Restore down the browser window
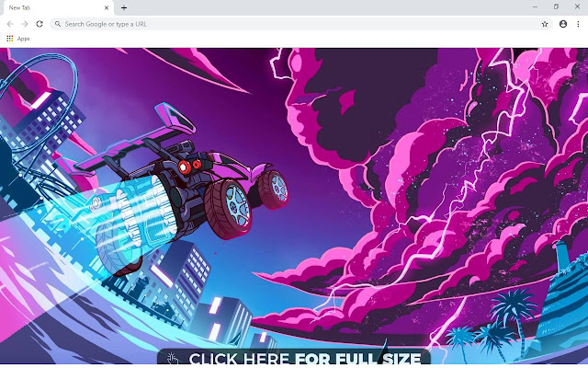Screen dimensions: 588x368 tap(556, 6)
